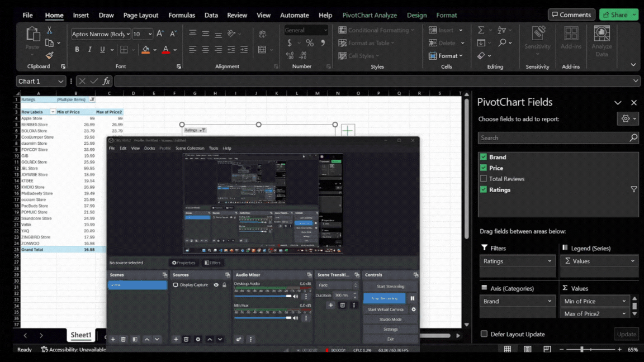Open the Docks menu in OBS window
The image size is (644, 362).
(x=149, y=148)
